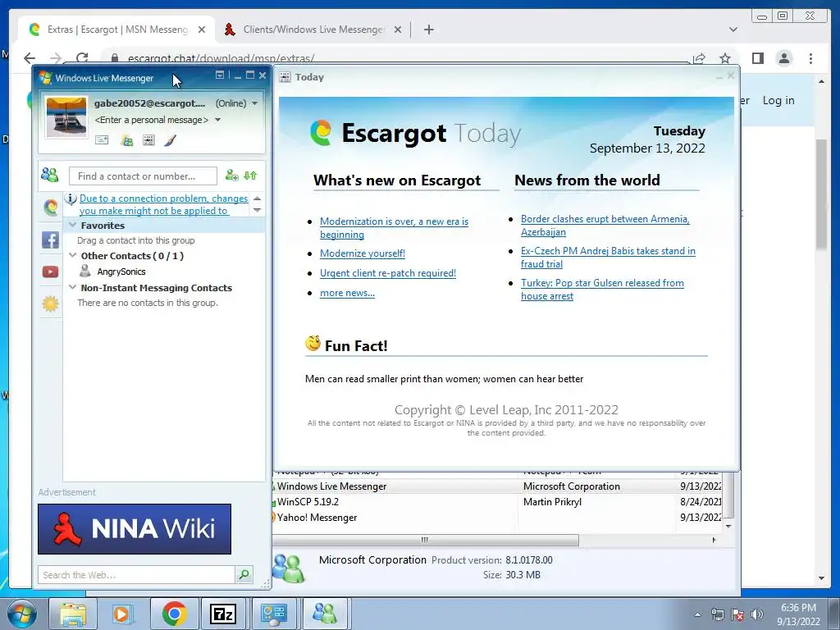Click the show menu icon in Messenger title bar
Screen dimensions: 840x630
(220, 75)
